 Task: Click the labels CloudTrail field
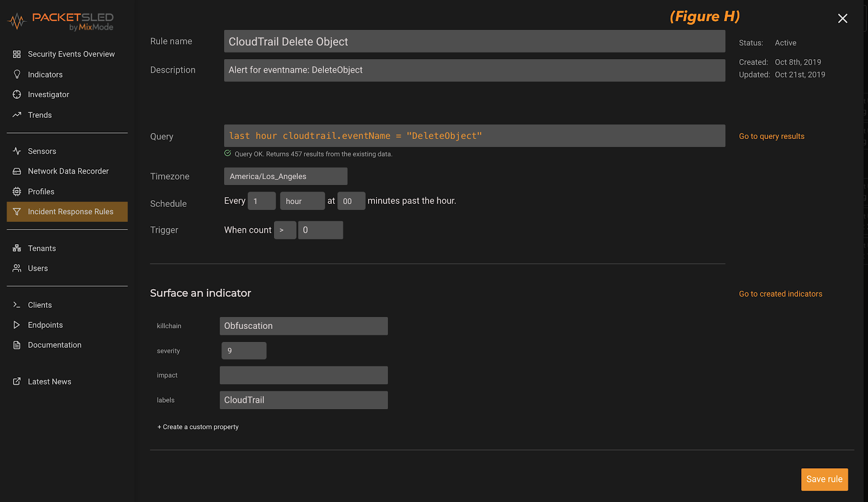click(303, 400)
